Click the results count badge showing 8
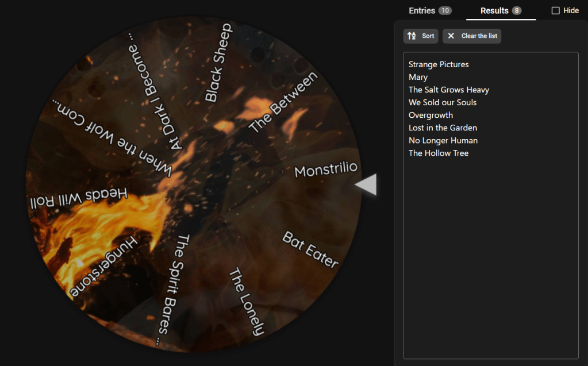 (x=516, y=10)
